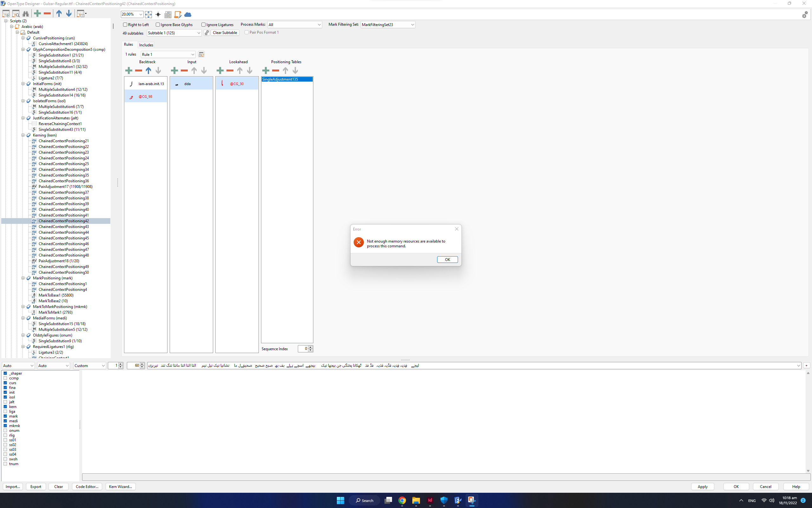Open InDesign from the taskbar
The width and height of the screenshot is (812, 508).
click(430, 500)
